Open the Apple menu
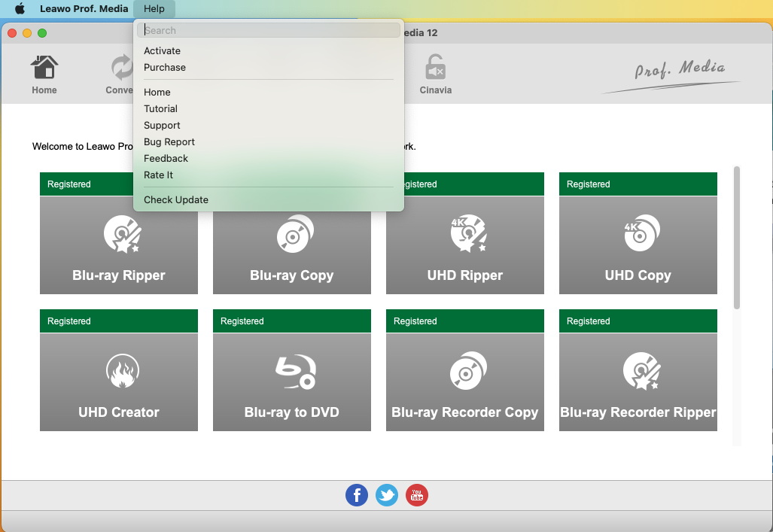 20,9
